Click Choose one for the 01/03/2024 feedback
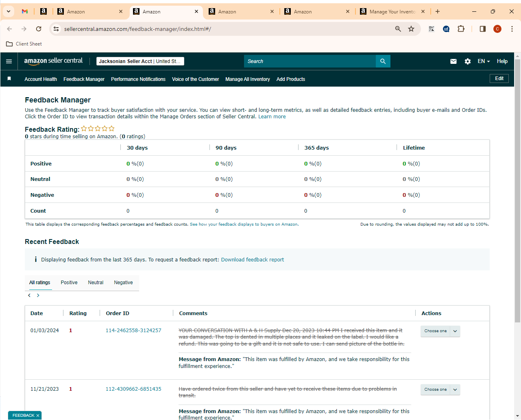The height and width of the screenshot is (420, 521). pyautogui.click(x=435, y=331)
